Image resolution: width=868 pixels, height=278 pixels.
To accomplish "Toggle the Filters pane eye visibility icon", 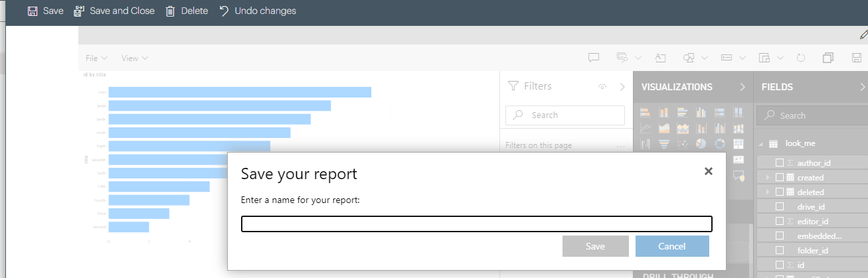I will [602, 86].
